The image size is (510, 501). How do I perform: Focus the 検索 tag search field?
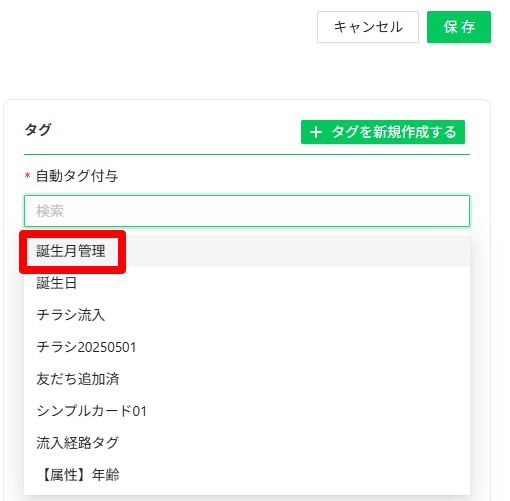pos(247,211)
